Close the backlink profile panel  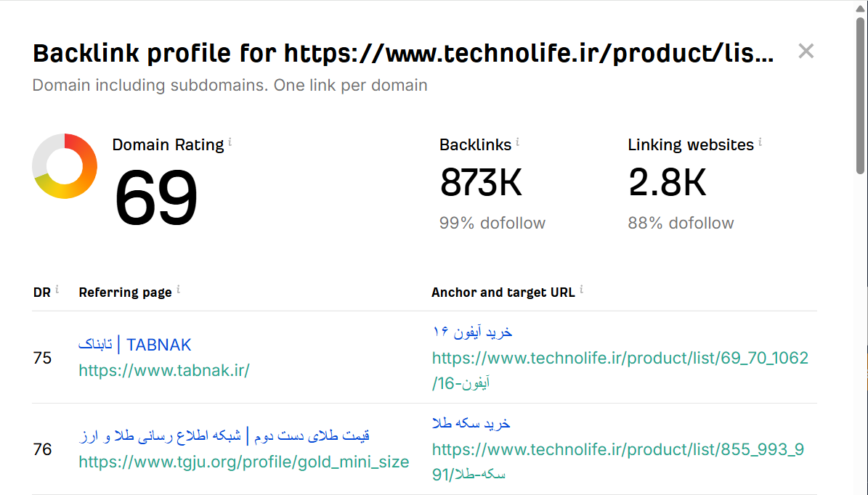[x=806, y=52]
